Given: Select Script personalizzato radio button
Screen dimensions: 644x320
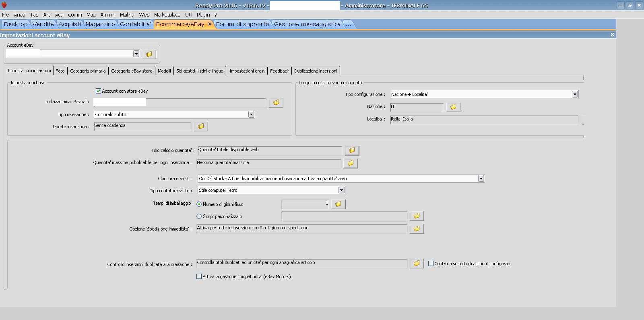Looking at the screenshot, I should tap(199, 216).
